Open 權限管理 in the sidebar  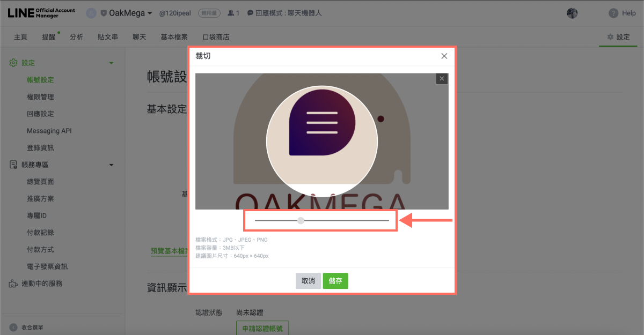coord(40,97)
